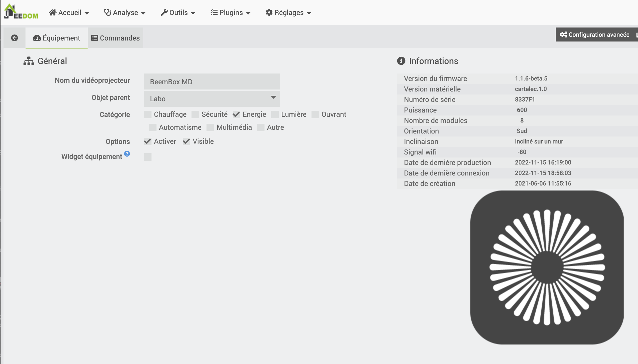The image size is (638, 364).
Task: Toggle the Chauffage category checkbox
Action: pyautogui.click(x=148, y=114)
